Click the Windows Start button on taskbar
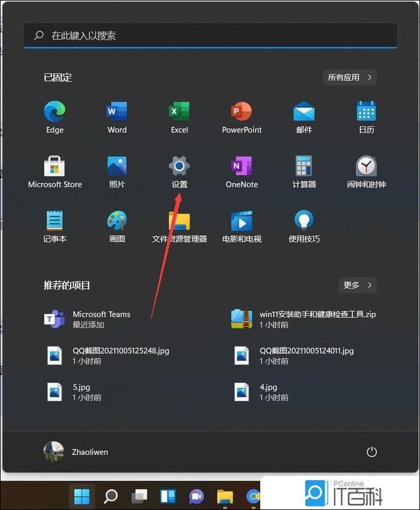Screen dimensions: 420x510 (x=82, y=496)
